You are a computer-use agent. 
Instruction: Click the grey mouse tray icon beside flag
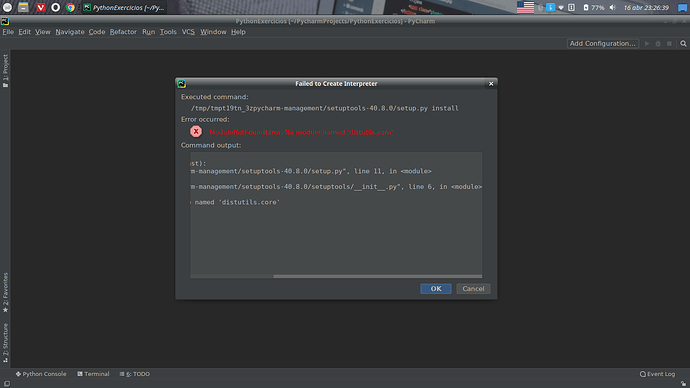[540, 7]
